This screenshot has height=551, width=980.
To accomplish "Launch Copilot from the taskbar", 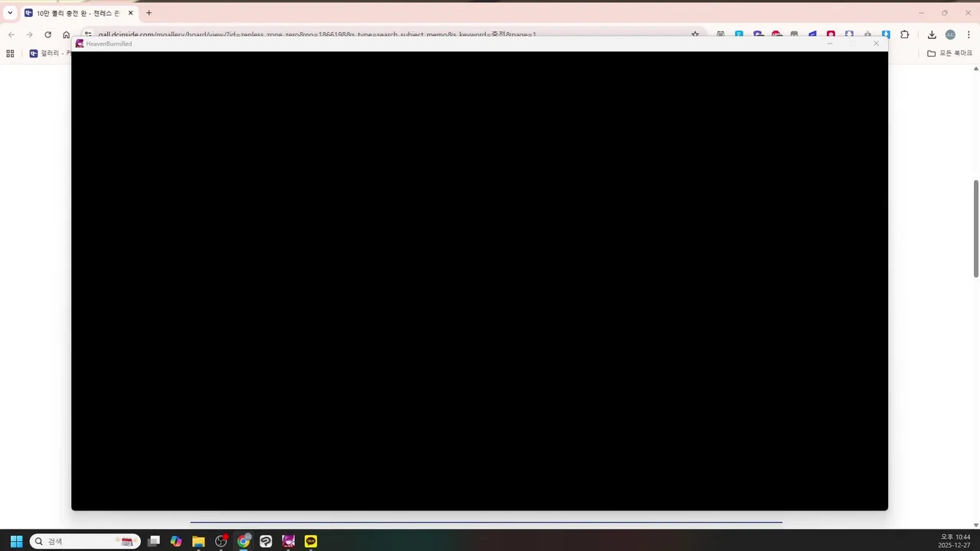I will coord(176,541).
